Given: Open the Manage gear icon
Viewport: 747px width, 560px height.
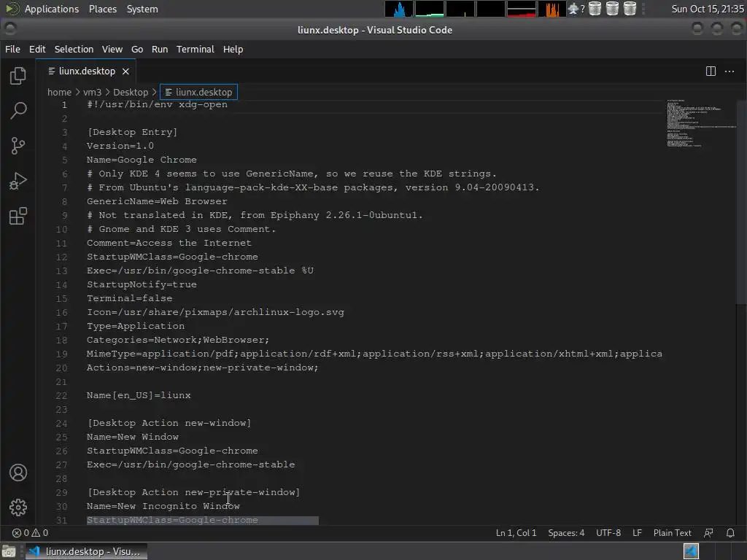Looking at the screenshot, I should point(18,507).
